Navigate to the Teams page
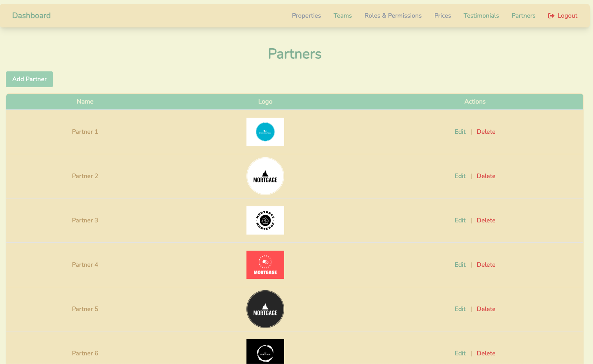The width and height of the screenshot is (593, 364). [342, 16]
